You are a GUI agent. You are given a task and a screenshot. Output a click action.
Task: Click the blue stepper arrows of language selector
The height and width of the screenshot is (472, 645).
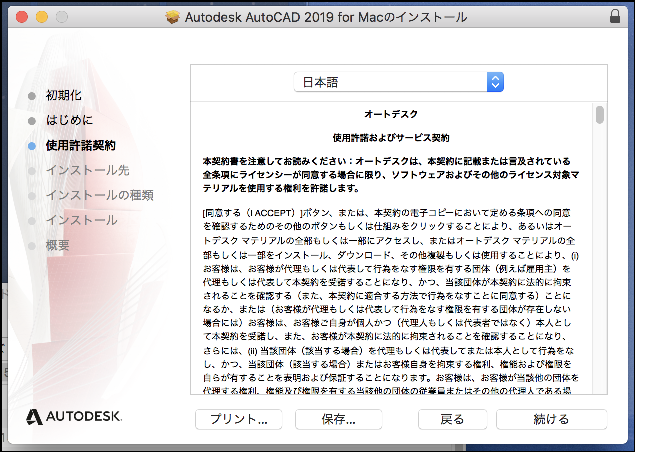point(495,82)
